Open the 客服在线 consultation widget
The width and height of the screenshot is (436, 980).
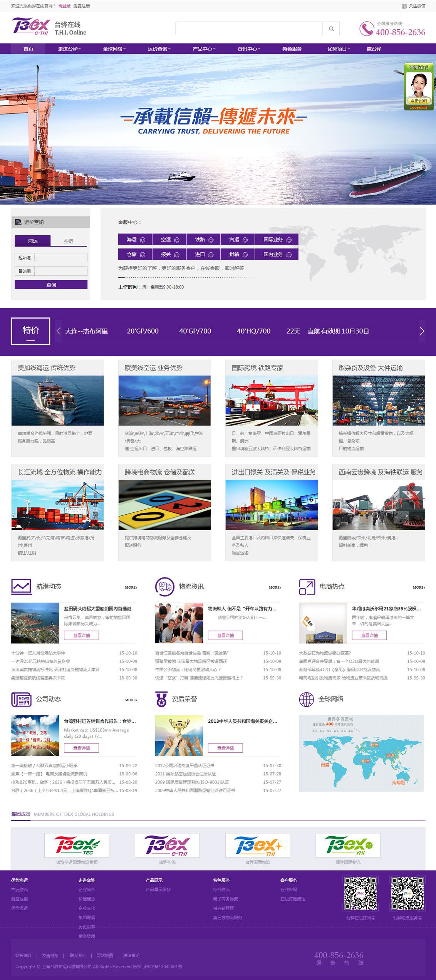(x=419, y=86)
